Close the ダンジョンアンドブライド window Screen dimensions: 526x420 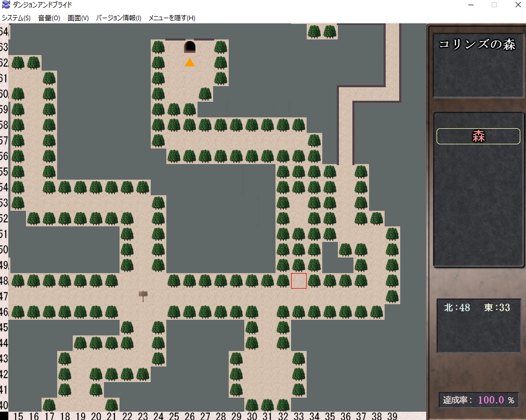click(518, 5)
